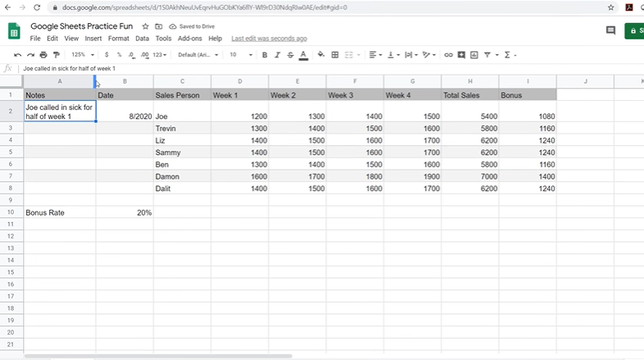Increase decimal places icon
This screenshot has width=644, height=360.
pos(144,55)
